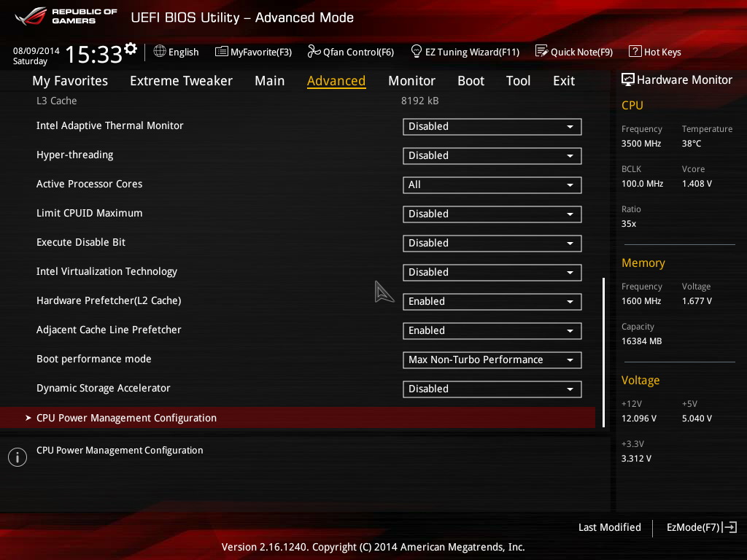Expand the Boot performance mode dropdown
Image resolution: width=747 pixels, height=560 pixels.
pos(492,359)
